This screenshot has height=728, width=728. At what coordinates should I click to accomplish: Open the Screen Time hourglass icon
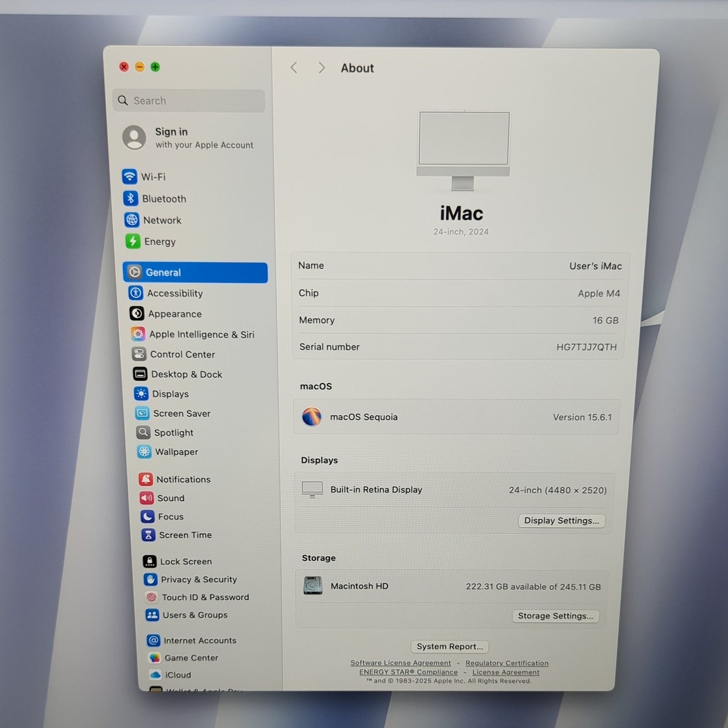[x=148, y=535]
